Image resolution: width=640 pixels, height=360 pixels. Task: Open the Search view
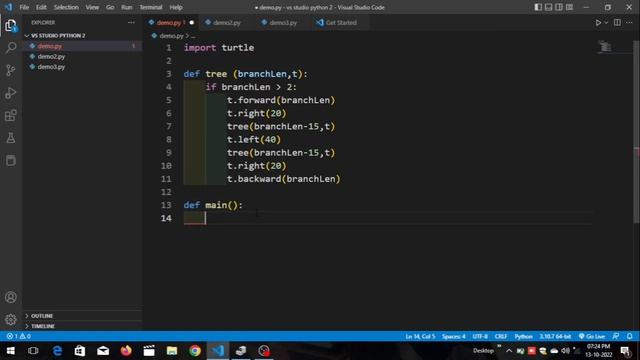[x=11, y=48]
